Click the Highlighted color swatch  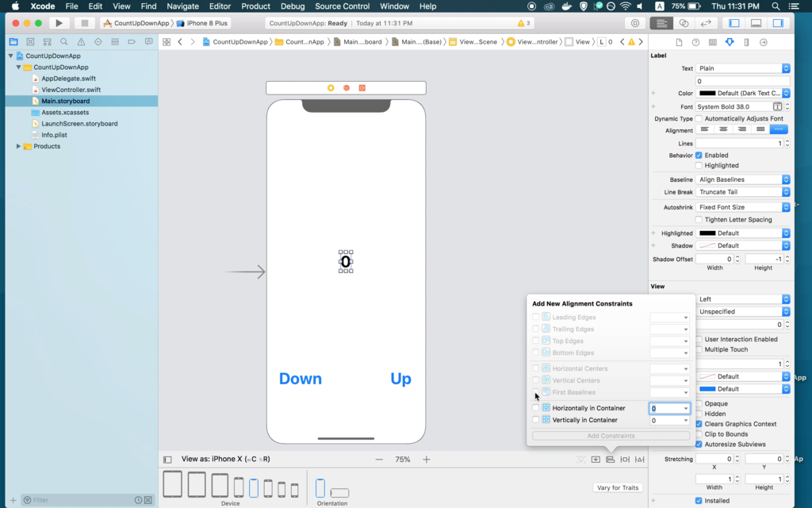pos(707,233)
